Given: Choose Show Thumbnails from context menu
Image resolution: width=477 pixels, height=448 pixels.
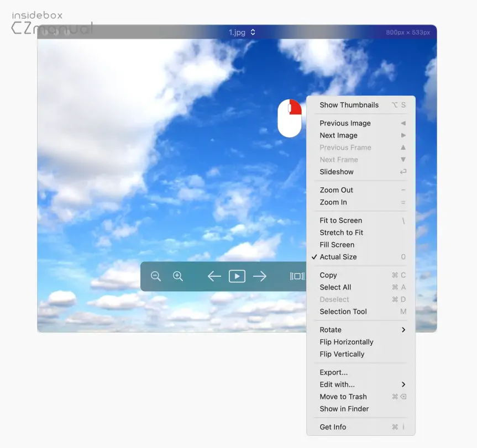Looking at the screenshot, I should [349, 105].
